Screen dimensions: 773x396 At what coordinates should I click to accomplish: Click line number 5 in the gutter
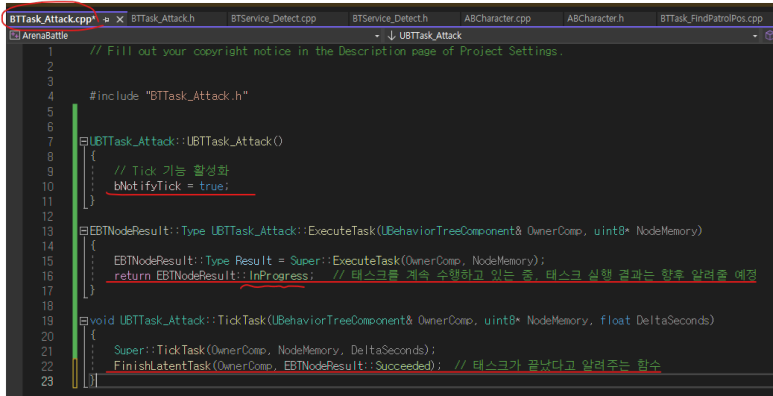(x=50, y=111)
